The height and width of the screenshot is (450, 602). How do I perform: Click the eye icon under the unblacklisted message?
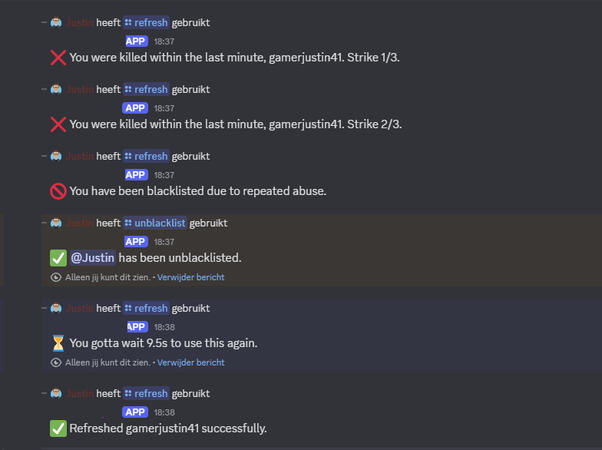tap(56, 277)
